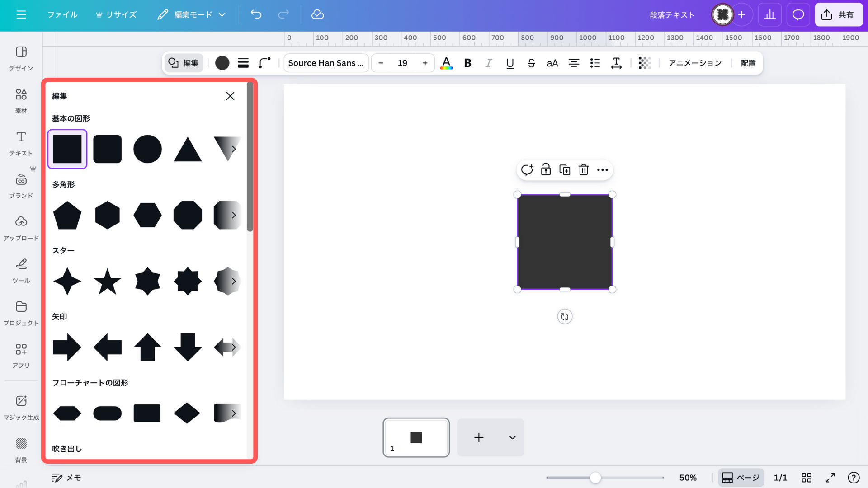The height and width of the screenshot is (488, 868).
Task: Pick the right arrow shape
Action: point(67,347)
